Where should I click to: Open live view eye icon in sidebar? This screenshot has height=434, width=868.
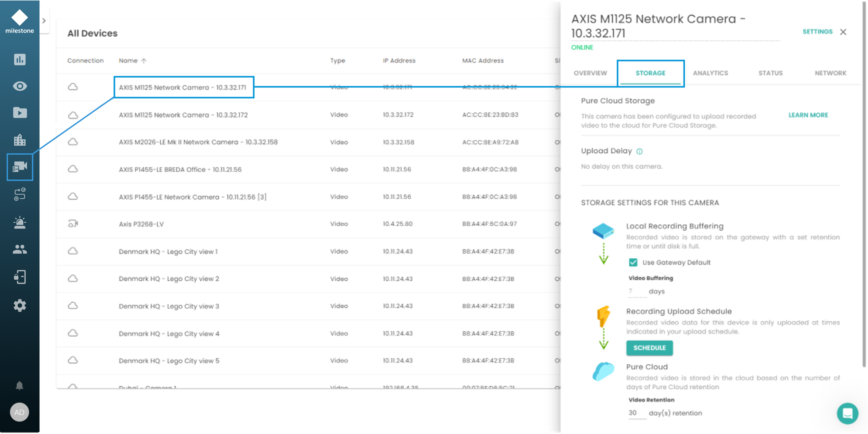[x=19, y=86]
